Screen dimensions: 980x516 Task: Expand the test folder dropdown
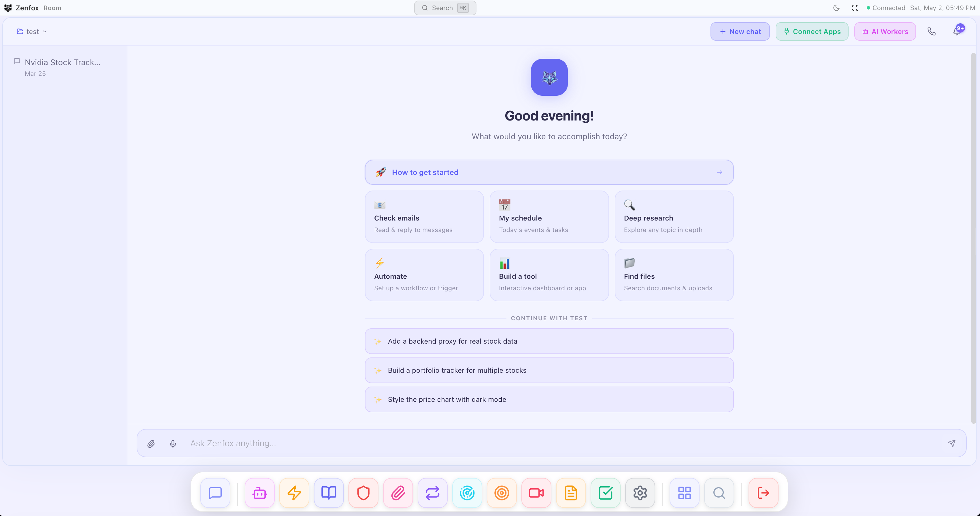coord(32,31)
